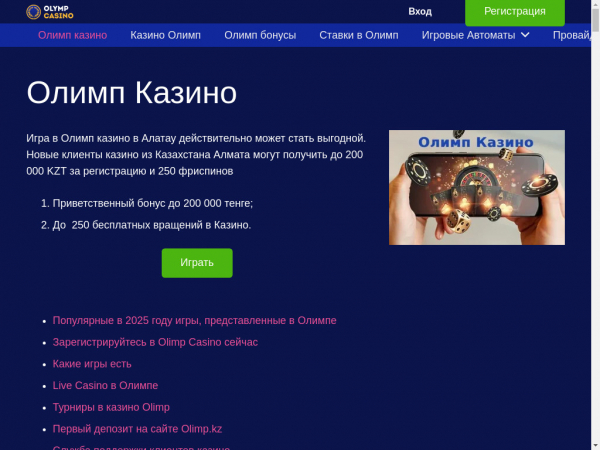The image size is (600, 450).
Task: Select the Олимп казино menu item
Action: (73, 35)
